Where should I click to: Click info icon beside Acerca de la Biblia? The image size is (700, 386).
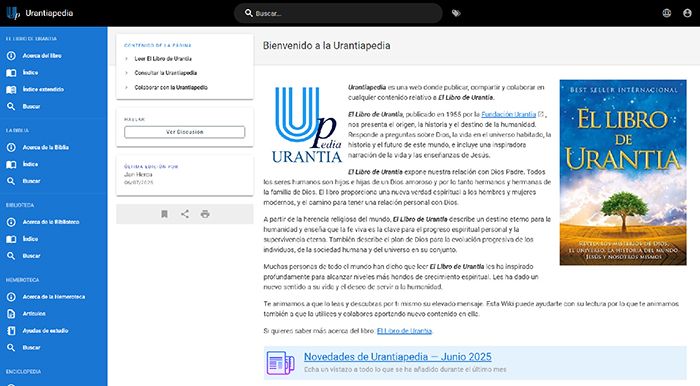[x=11, y=147]
